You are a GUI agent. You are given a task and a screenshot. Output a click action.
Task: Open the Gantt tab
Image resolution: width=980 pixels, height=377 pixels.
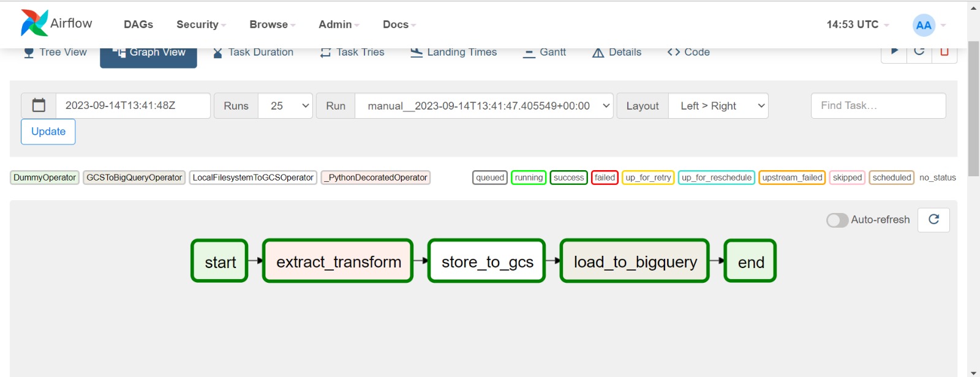(545, 53)
